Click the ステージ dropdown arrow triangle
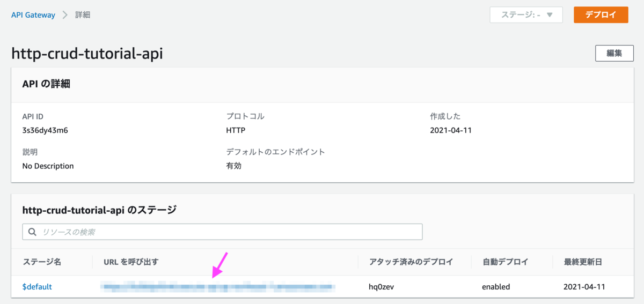Screen dimensions: 644x304 click(x=550, y=15)
